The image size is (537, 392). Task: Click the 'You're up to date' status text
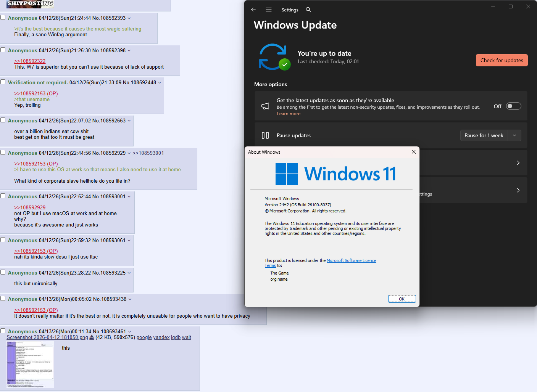click(x=324, y=53)
